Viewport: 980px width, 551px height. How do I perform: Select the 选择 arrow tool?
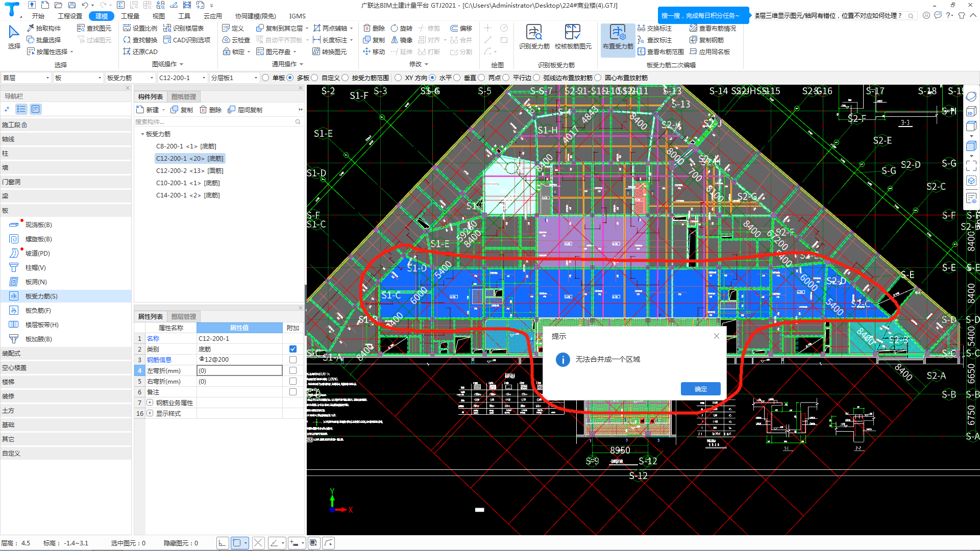pyautogui.click(x=14, y=37)
